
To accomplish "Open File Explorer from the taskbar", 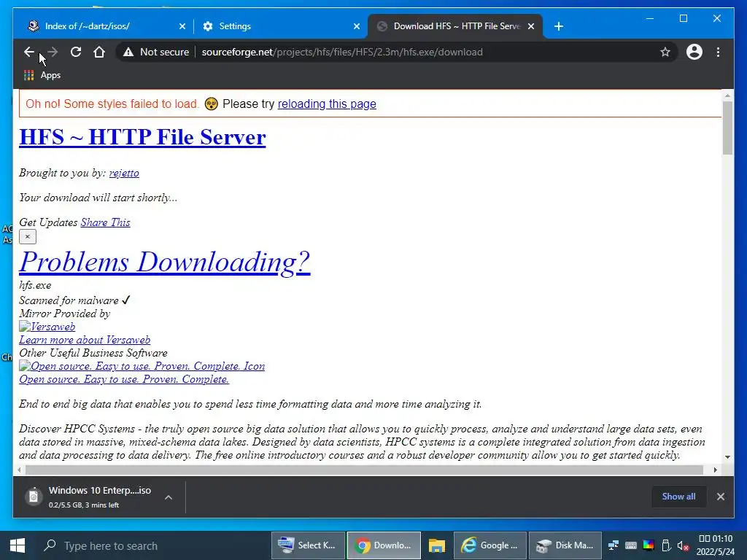I will pos(436,545).
